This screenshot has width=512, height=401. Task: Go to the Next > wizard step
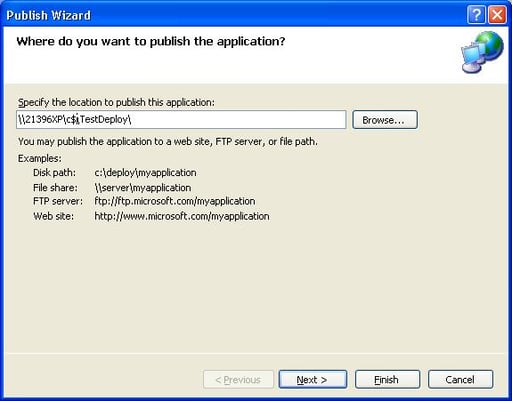[313, 379]
